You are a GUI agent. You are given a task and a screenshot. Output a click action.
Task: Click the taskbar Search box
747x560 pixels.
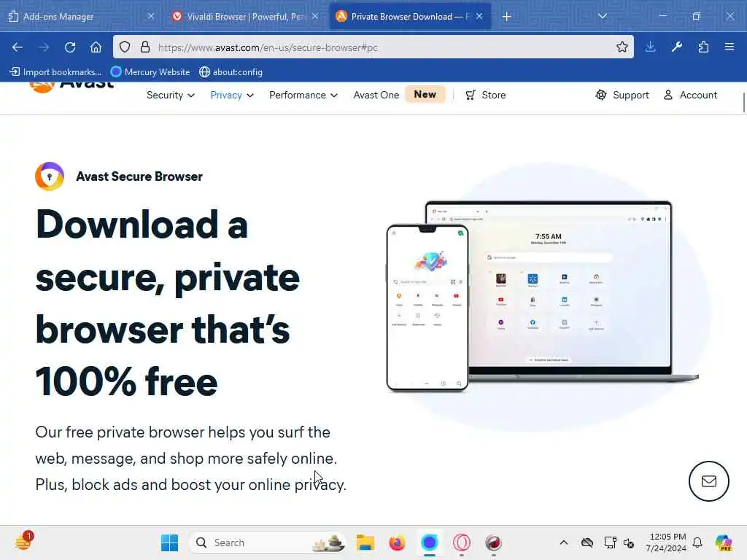[267, 542]
